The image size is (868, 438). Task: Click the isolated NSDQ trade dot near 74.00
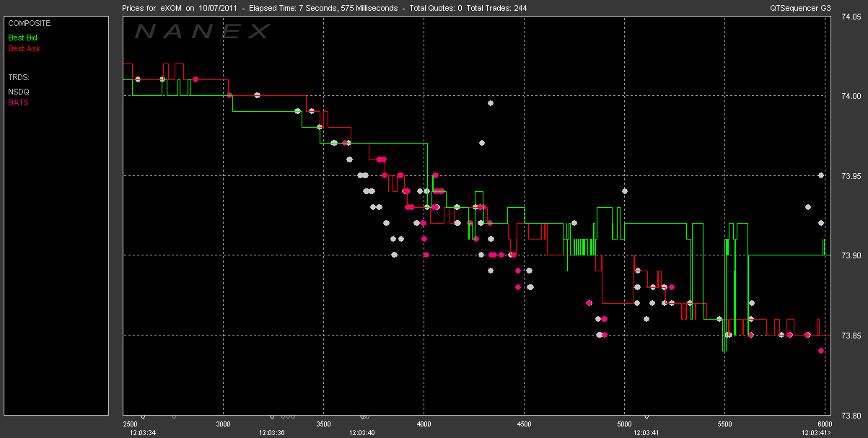(491, 103)
